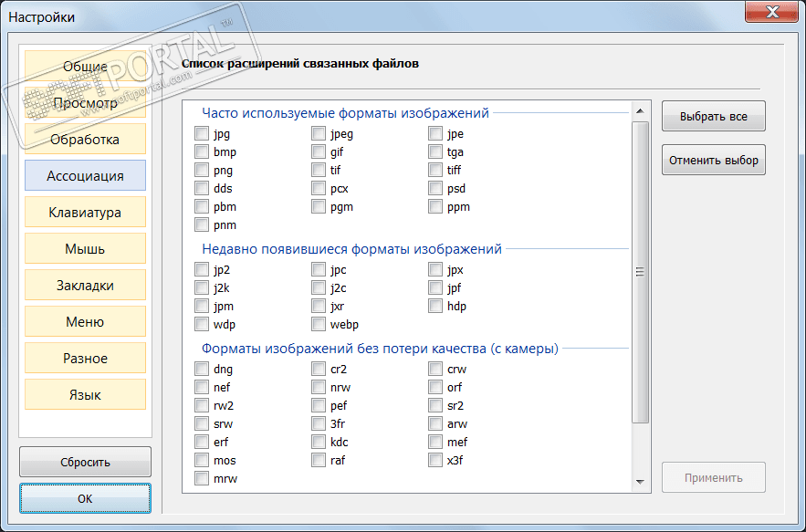The image size is (806, 532).
Task: Open the Общие settings tab
Action: (85, 67)
